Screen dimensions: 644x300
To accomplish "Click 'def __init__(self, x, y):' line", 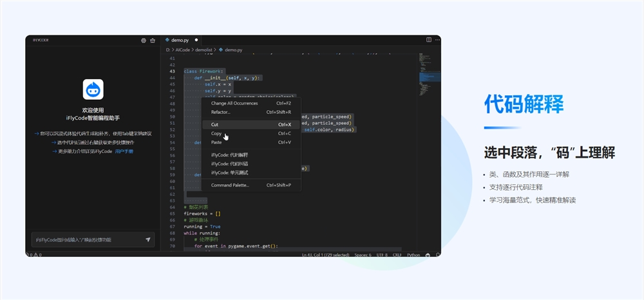I will 228,77.
